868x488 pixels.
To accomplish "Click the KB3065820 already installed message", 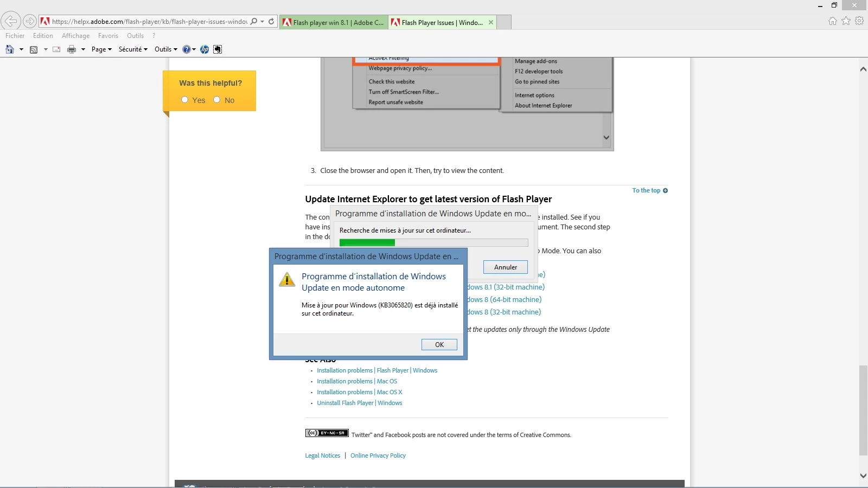I will [x=380, y=309].
